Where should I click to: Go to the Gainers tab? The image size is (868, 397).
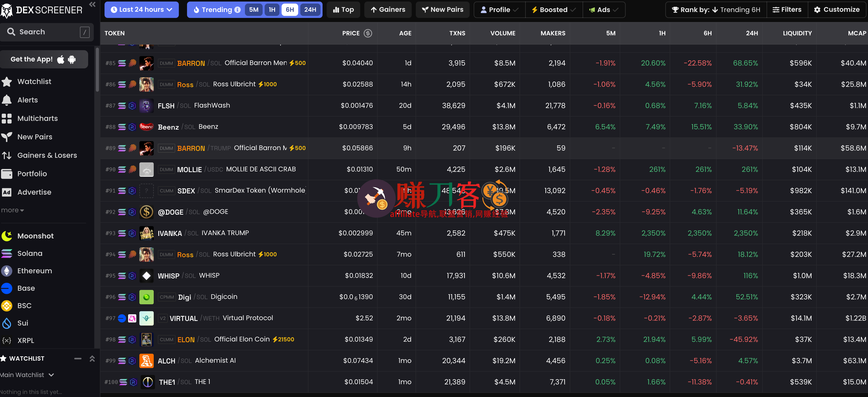tap(388, 10)
